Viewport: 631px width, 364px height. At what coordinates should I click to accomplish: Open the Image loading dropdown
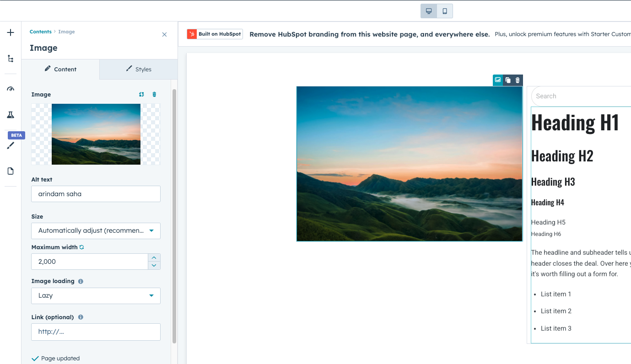pyautogui.click(x=96, y=296)
